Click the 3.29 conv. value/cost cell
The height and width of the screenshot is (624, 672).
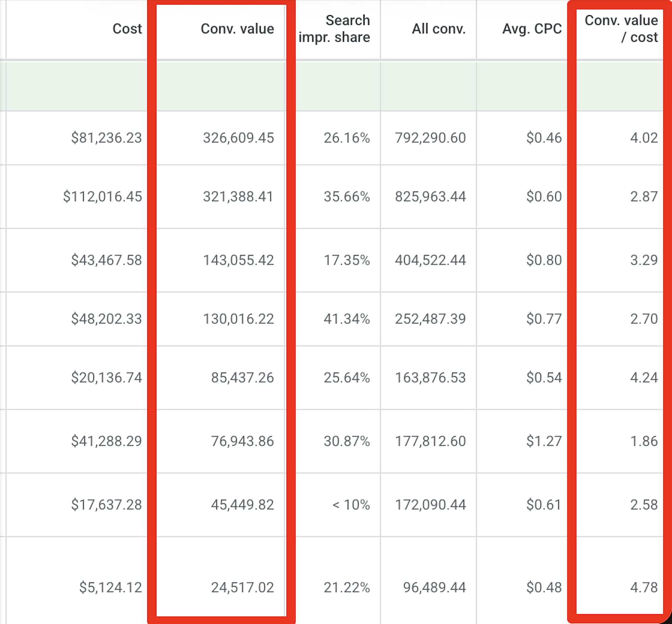644,260
